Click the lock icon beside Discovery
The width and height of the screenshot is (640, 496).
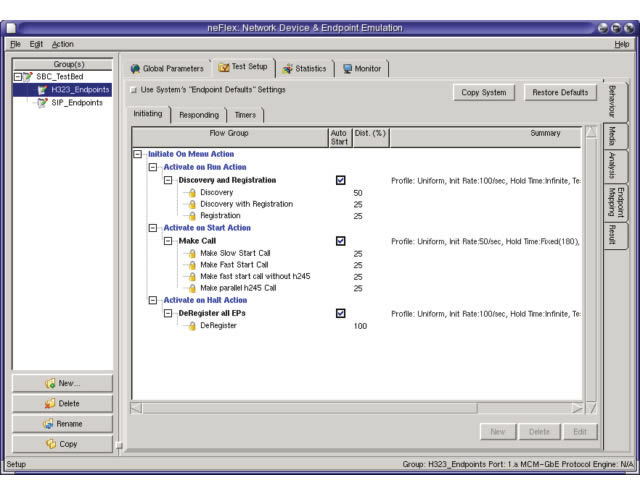192,193
